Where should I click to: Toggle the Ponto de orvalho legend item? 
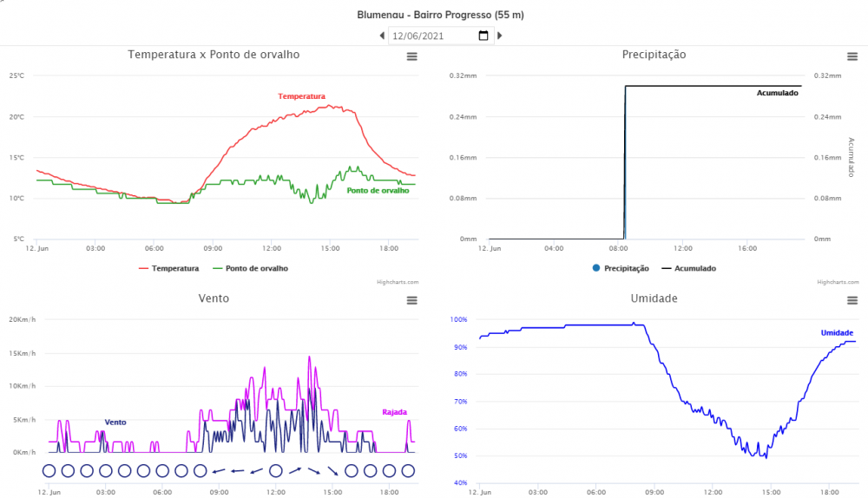coord(250,268)
